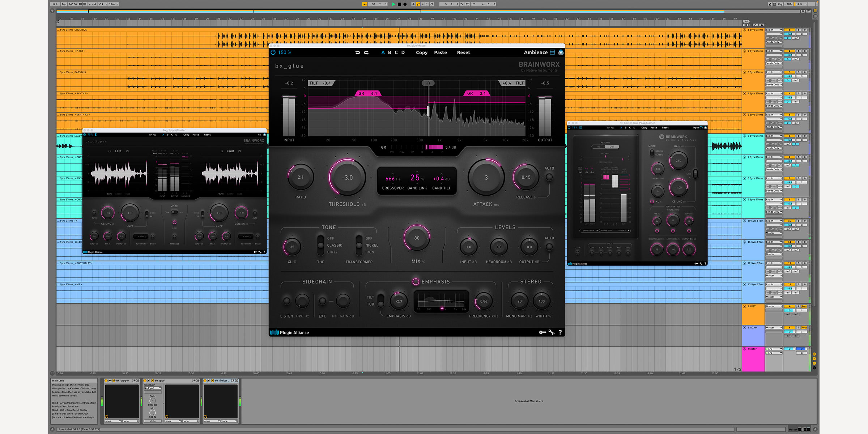Toggle bx_glue plugin power bypass icon
Viewport: 868px width, 434px height.
click(x=273, y=52)
